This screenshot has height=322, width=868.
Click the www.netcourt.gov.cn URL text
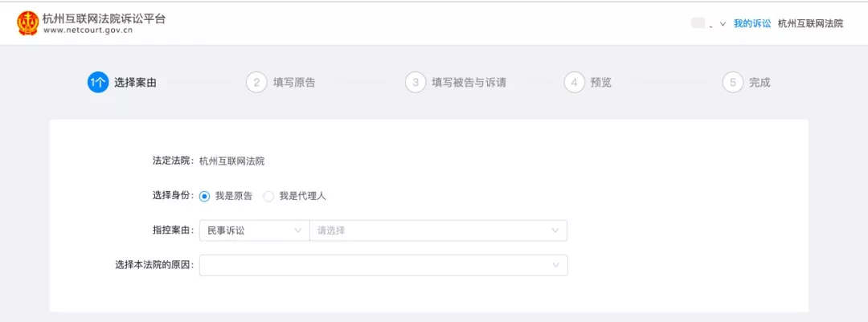[x=88, y=31]
